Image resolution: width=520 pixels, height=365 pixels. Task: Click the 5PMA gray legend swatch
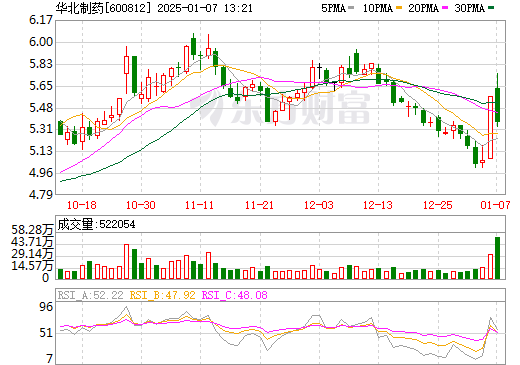point(351,8)
